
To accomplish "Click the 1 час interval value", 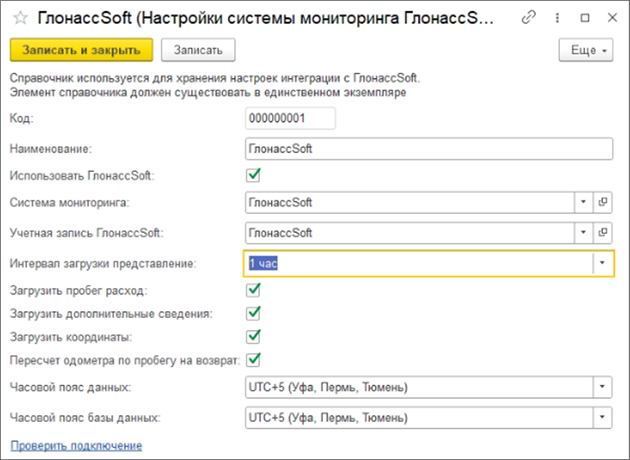I will (x=263, y=264).
